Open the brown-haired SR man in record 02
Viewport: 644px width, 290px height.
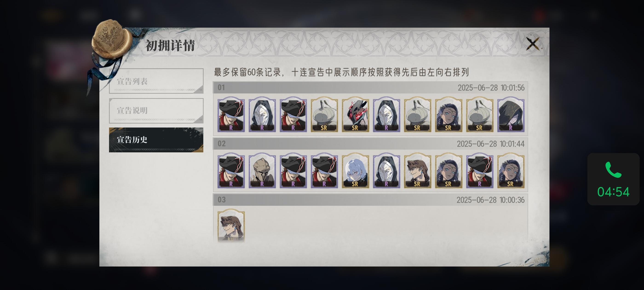417,170
